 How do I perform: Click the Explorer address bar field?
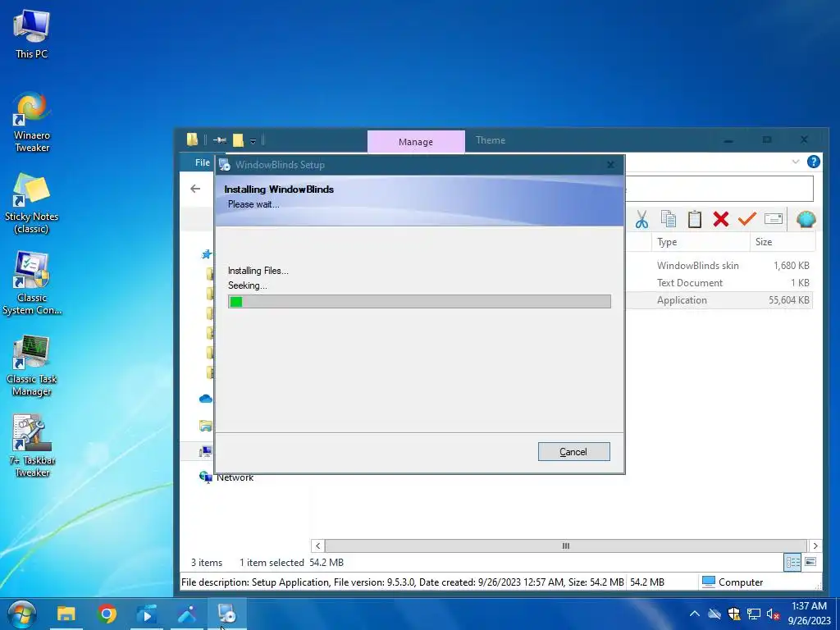[719, 189]
